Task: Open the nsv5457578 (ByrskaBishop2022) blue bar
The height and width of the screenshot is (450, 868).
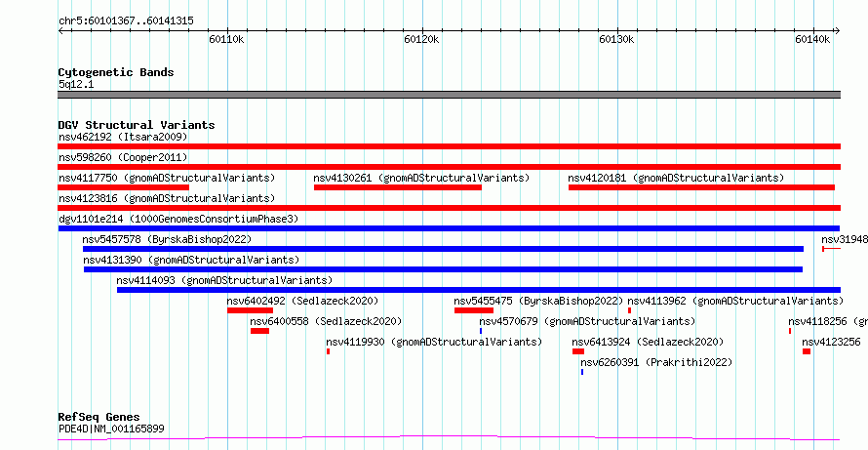Action: click(x=443, y=249)
